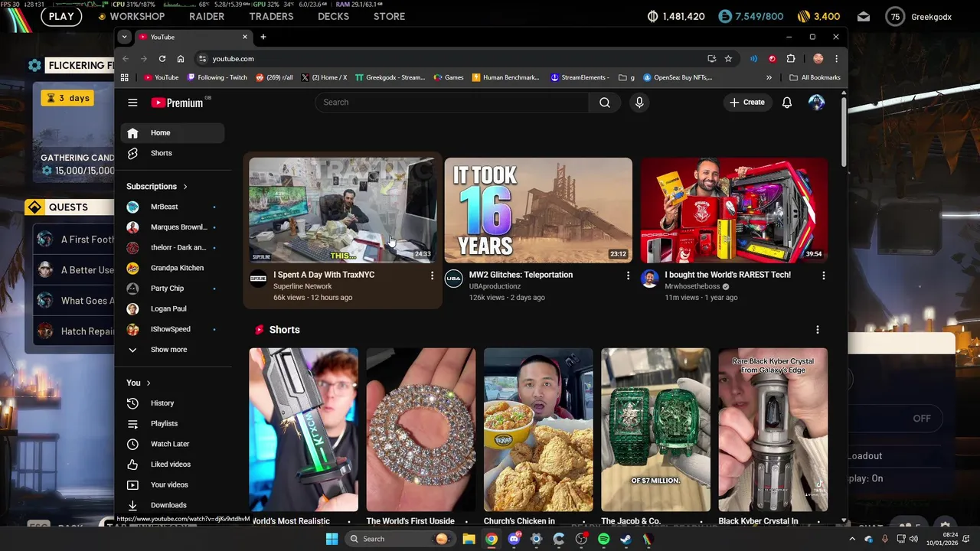Image resolution: width=980 pixels, height=551 pixels.
Task: Open the Shorts shelf three-dot menu
Action: coord(817,330)
